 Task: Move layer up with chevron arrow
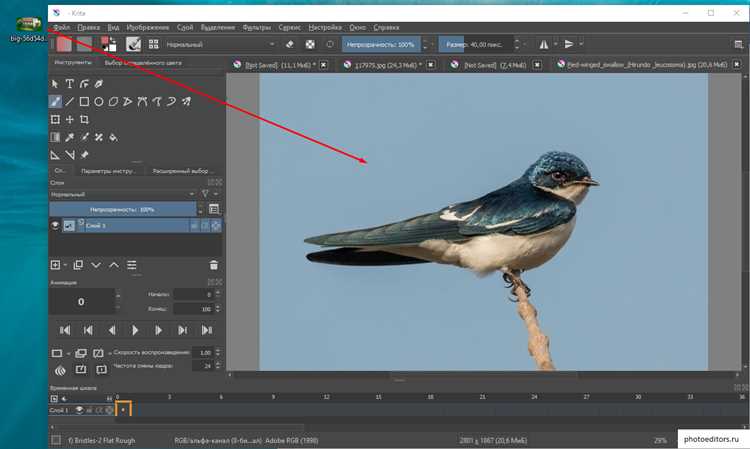click(114, 265)
